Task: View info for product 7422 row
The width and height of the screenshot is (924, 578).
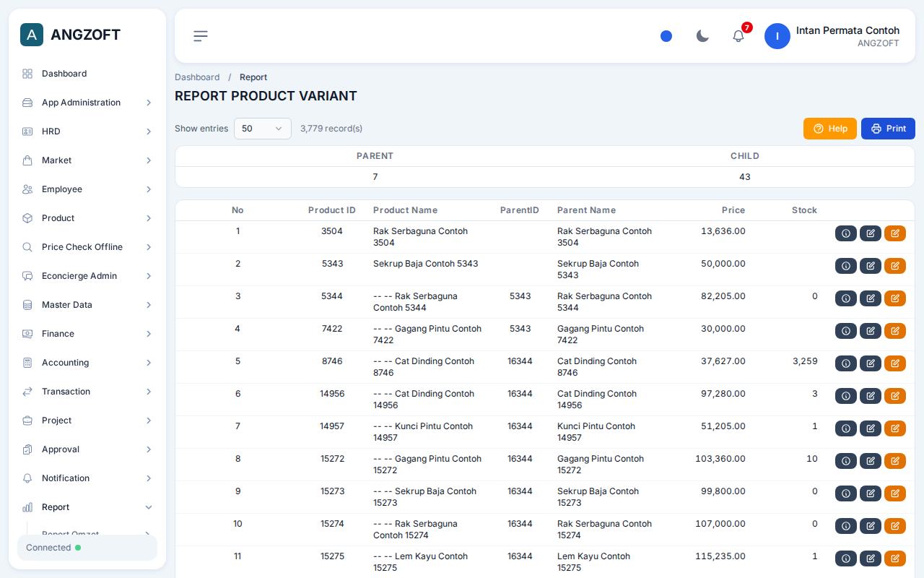Action: [846, 331]
